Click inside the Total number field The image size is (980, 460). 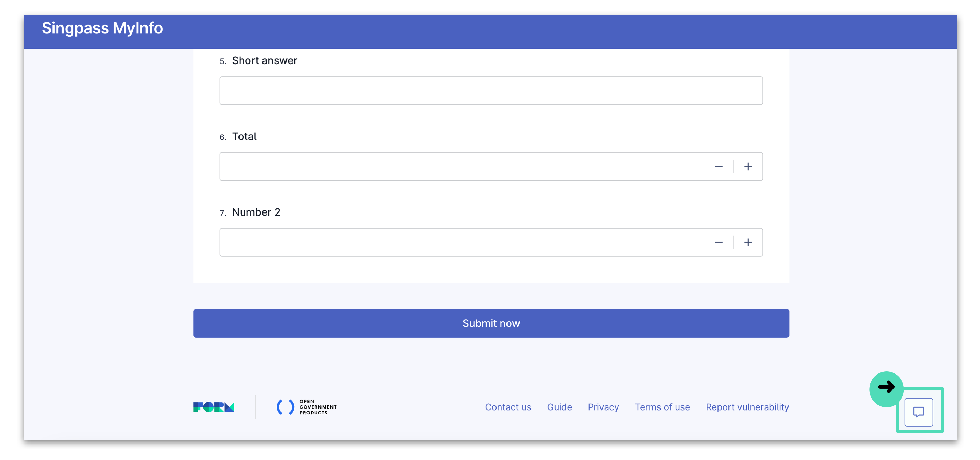point(456,166)
